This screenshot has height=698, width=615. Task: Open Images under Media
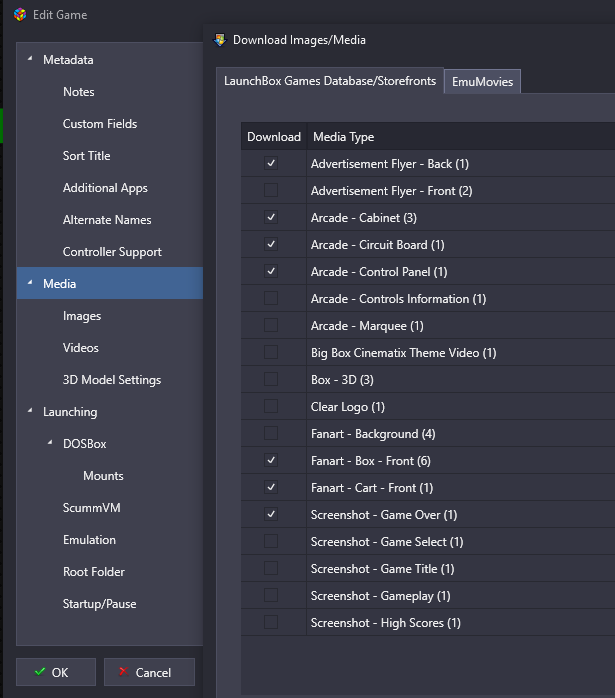coord(82,316)
